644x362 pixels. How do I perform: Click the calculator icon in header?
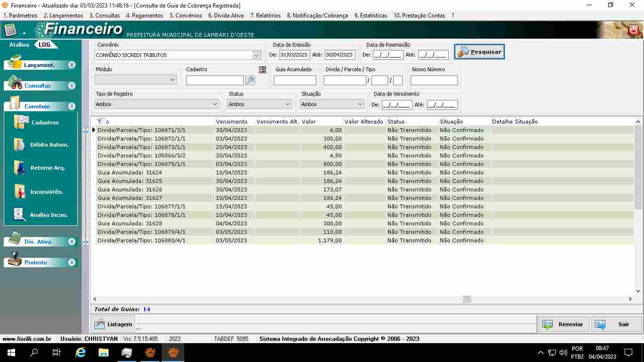(10, 31)
